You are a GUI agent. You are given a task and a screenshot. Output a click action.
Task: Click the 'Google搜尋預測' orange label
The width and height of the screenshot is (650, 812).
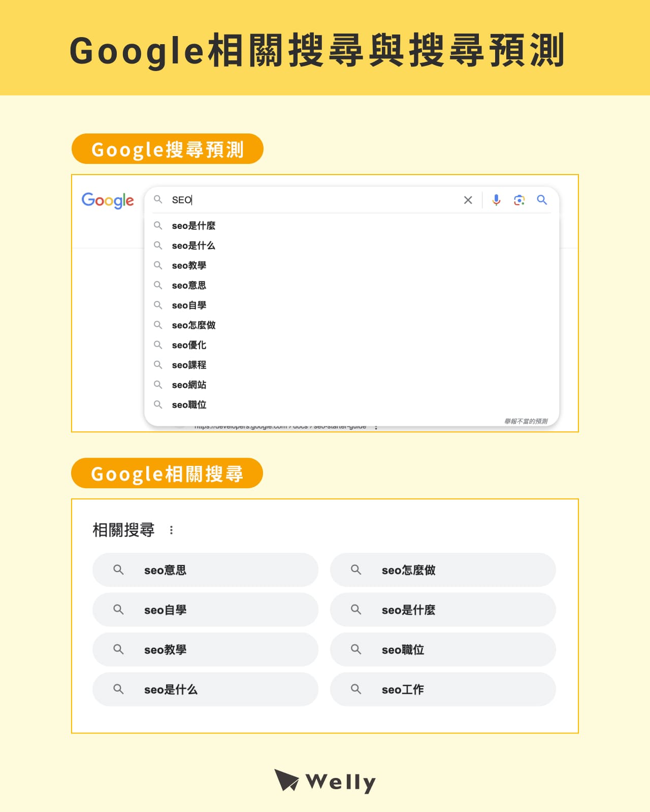[x=168, y=149]
